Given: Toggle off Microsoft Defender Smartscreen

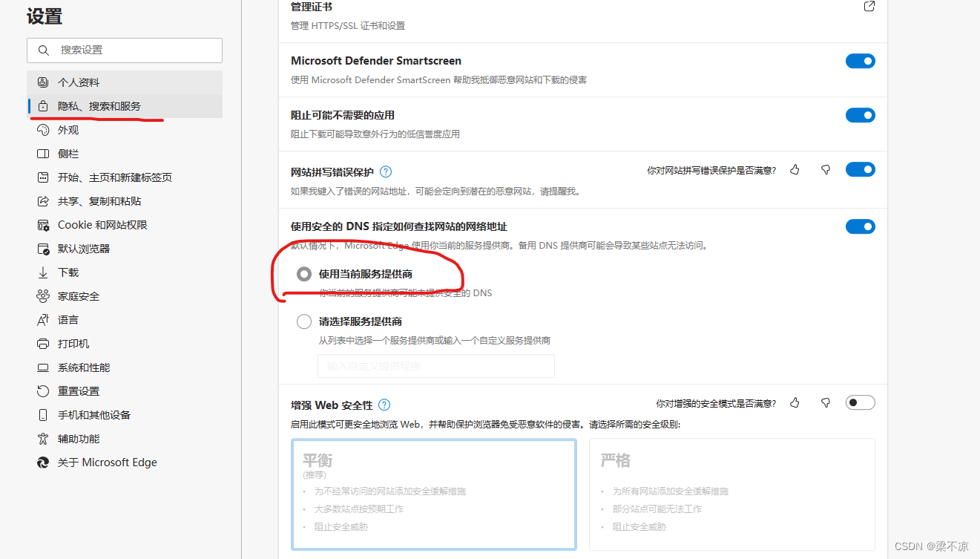Looking at the screenshot, I should (860, 61).
